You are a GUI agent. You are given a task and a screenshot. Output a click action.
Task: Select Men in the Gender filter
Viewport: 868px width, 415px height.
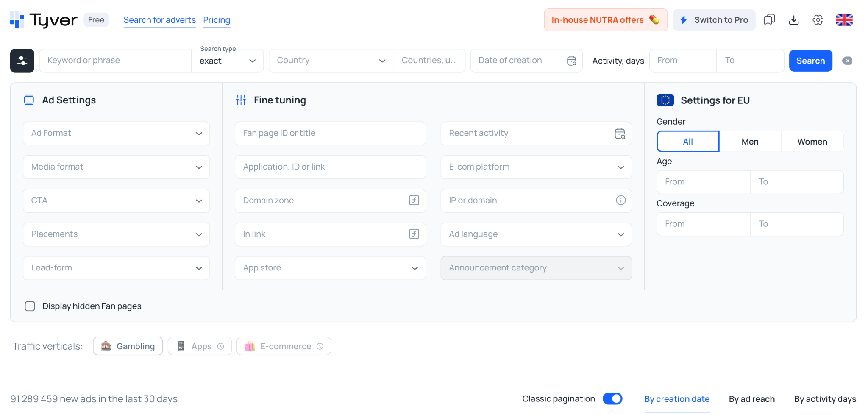pos(750,141)
